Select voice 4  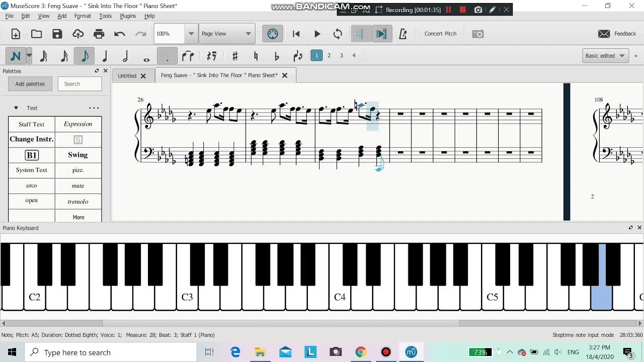[354, 55]
